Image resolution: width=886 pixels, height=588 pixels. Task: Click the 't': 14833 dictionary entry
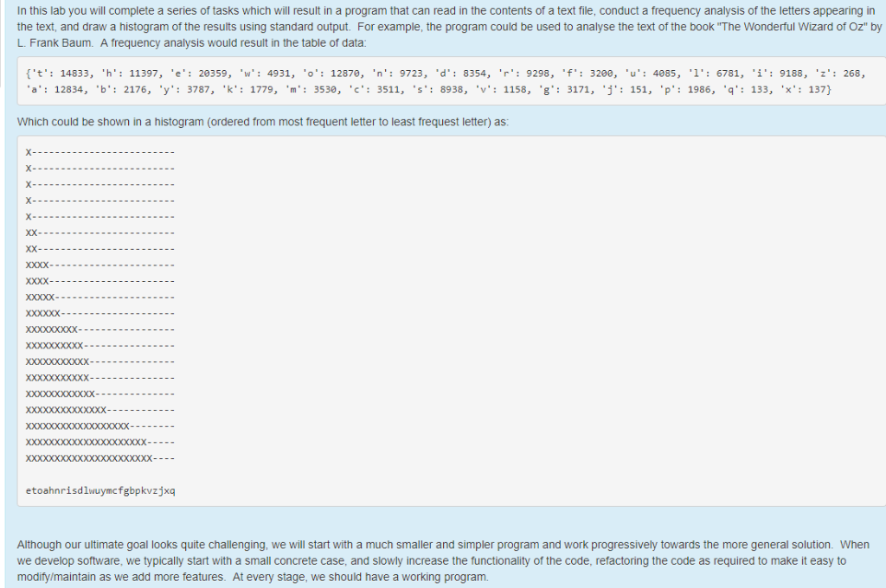click(60, 73)
